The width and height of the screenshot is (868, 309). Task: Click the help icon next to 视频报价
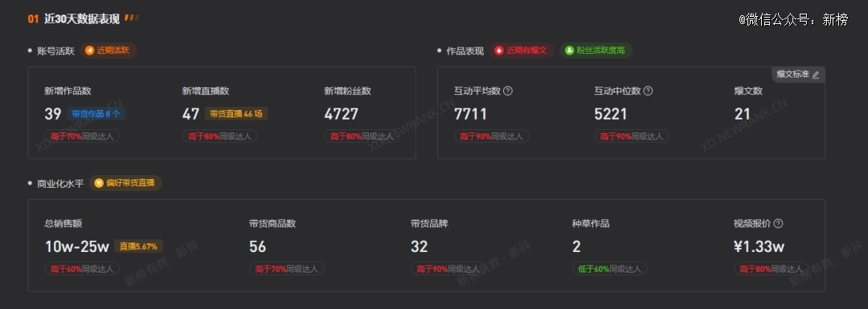pyautogui.click(x=778, y=224)
